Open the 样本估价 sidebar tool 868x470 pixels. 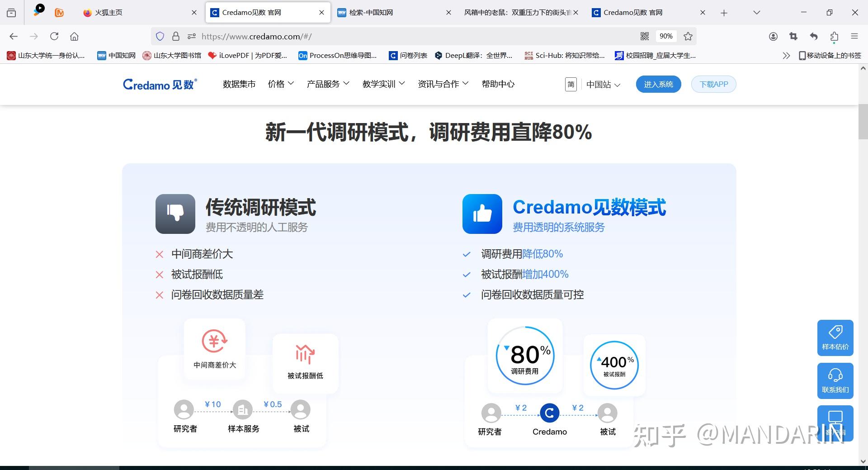point(835,337)
